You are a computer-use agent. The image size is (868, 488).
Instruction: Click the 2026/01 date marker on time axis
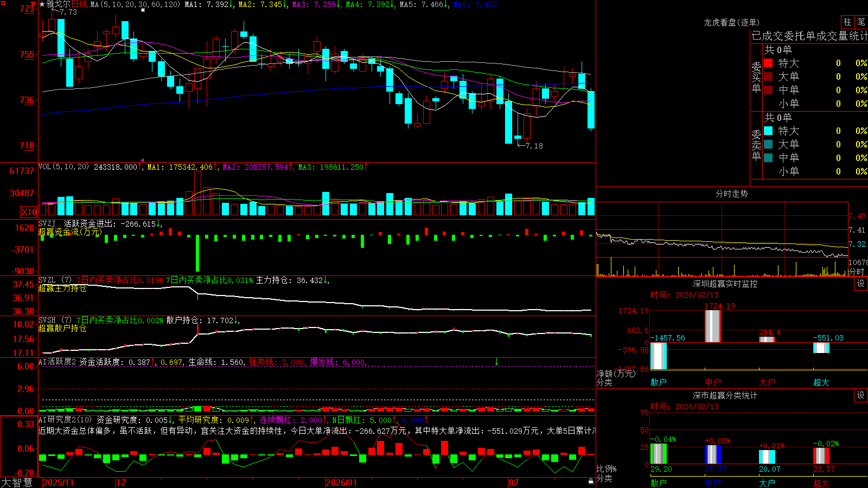coord(342,483)
